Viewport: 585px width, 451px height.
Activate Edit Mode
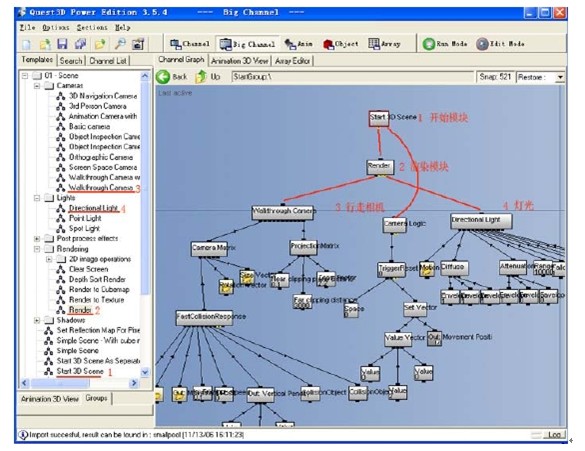coord(500,44)
